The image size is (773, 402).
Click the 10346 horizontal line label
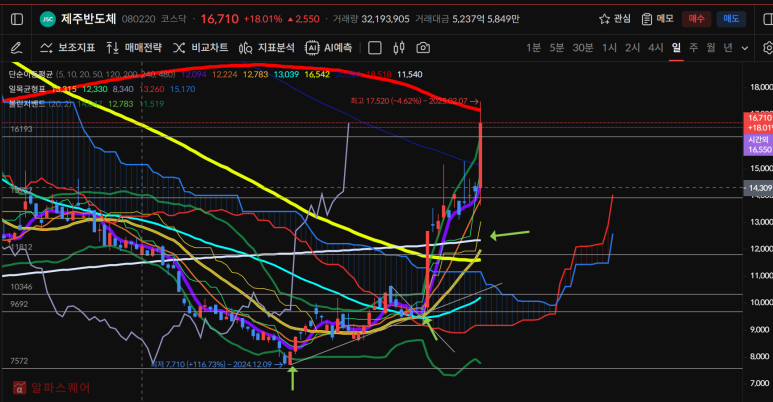coord(22,287)
